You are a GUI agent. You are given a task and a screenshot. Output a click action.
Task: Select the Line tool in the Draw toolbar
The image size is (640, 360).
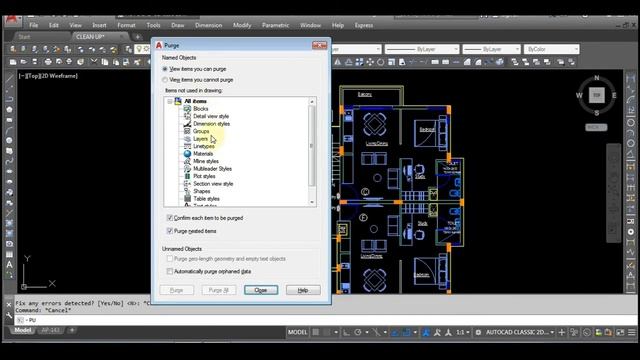click(9, 78)
